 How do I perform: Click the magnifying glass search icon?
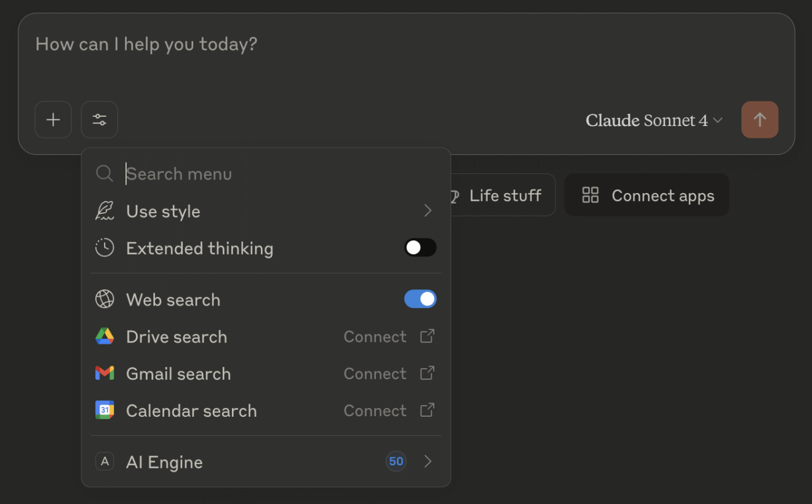(x=105, y=173)
